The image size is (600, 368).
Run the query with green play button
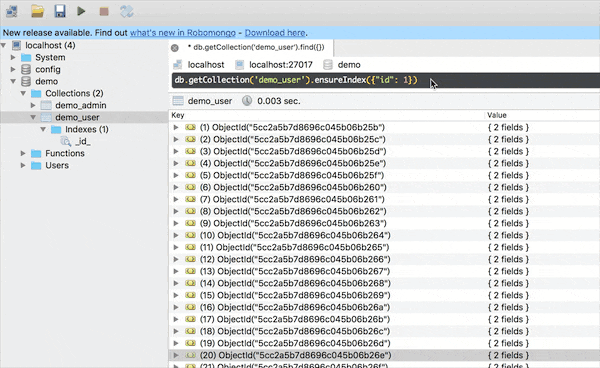pos(81,11)
